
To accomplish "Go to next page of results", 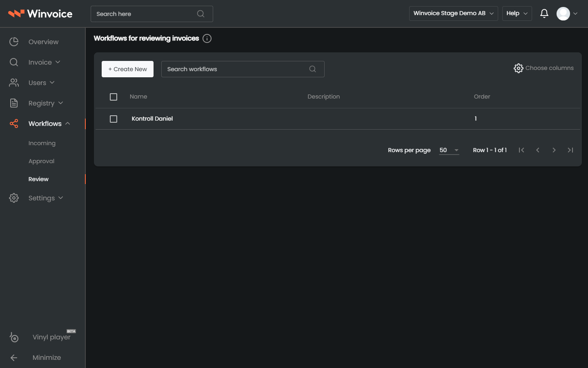I will [554, 150].
